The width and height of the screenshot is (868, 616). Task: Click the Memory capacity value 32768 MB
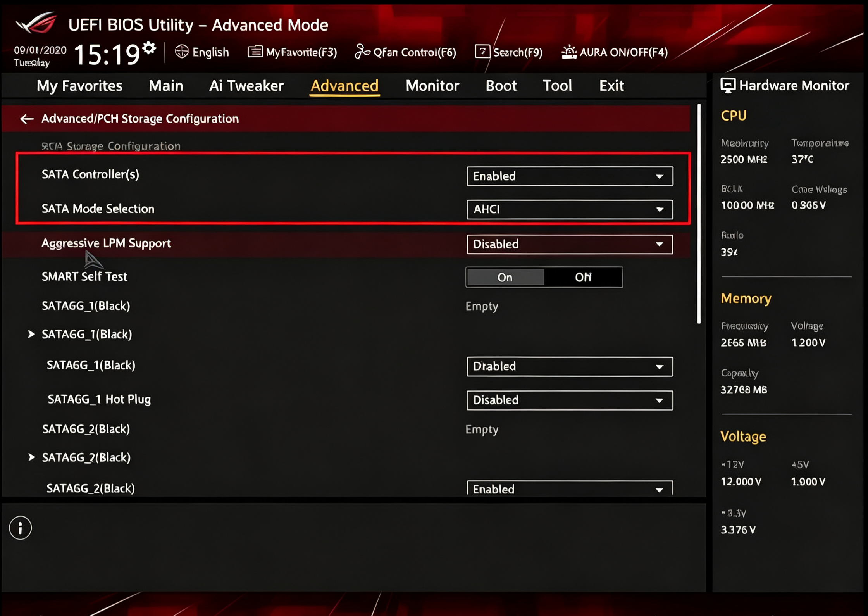(744, 390)
